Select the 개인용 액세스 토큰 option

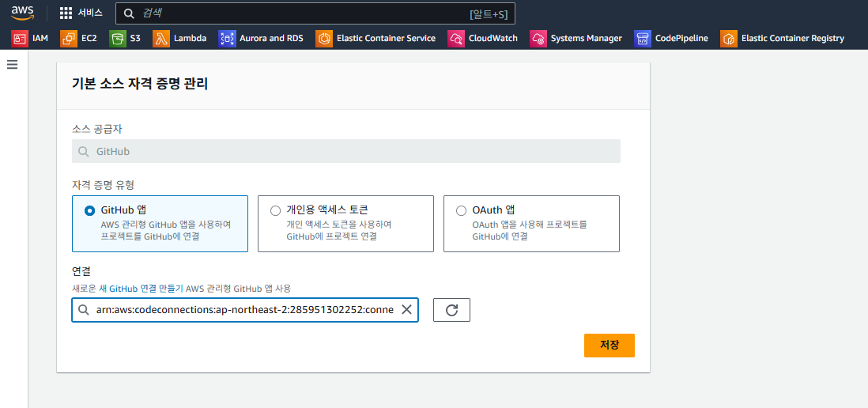click(345, 224)
